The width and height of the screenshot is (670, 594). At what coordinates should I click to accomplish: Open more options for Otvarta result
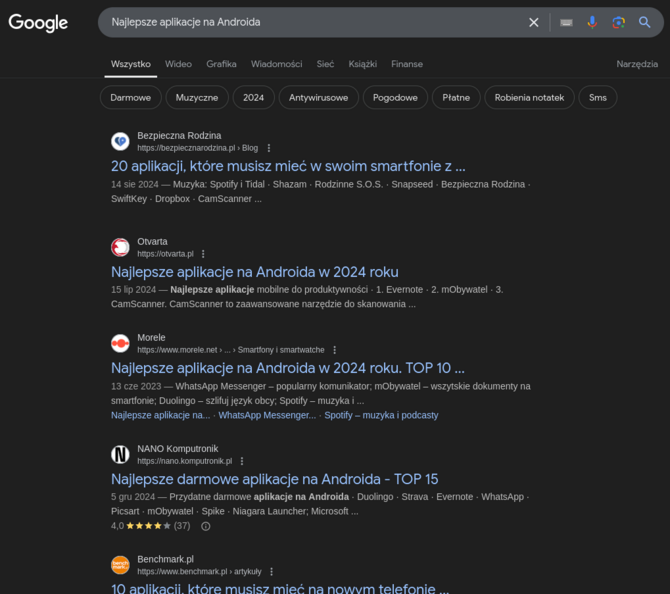coord(203,254)
